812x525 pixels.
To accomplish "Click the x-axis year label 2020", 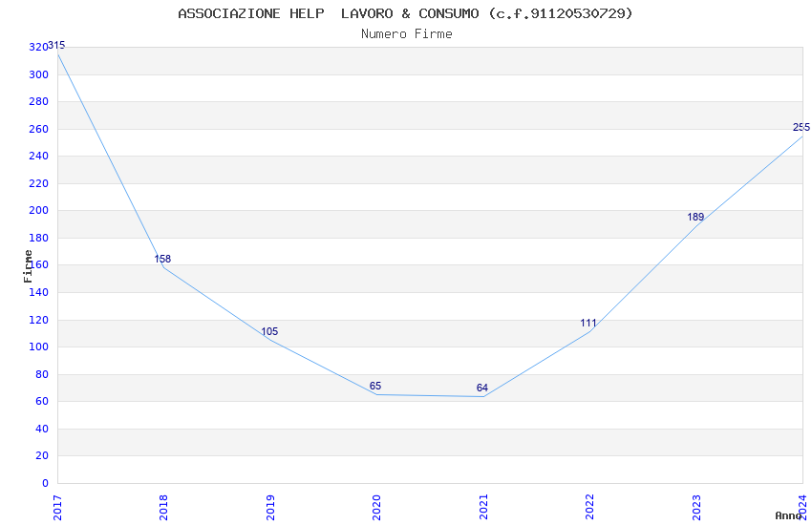I will [377, 508].
